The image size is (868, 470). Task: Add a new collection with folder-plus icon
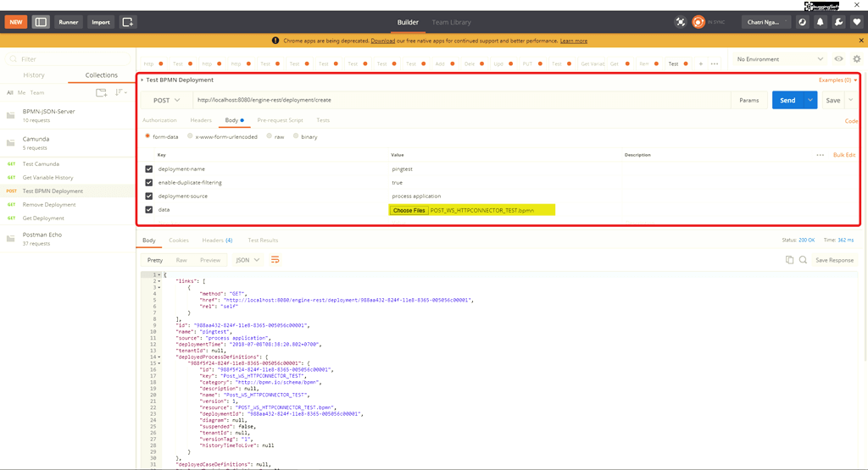(101, 92)
